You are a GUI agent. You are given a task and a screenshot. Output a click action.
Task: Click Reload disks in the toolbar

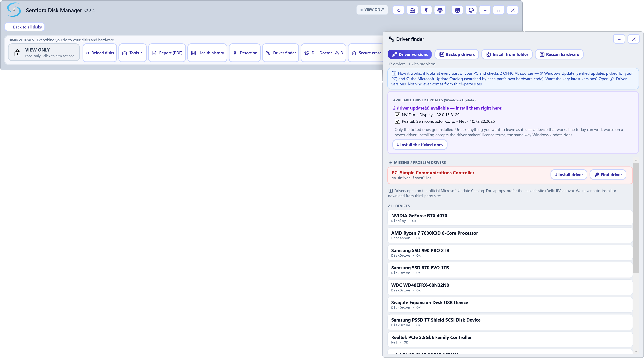[x=100, y=53]
